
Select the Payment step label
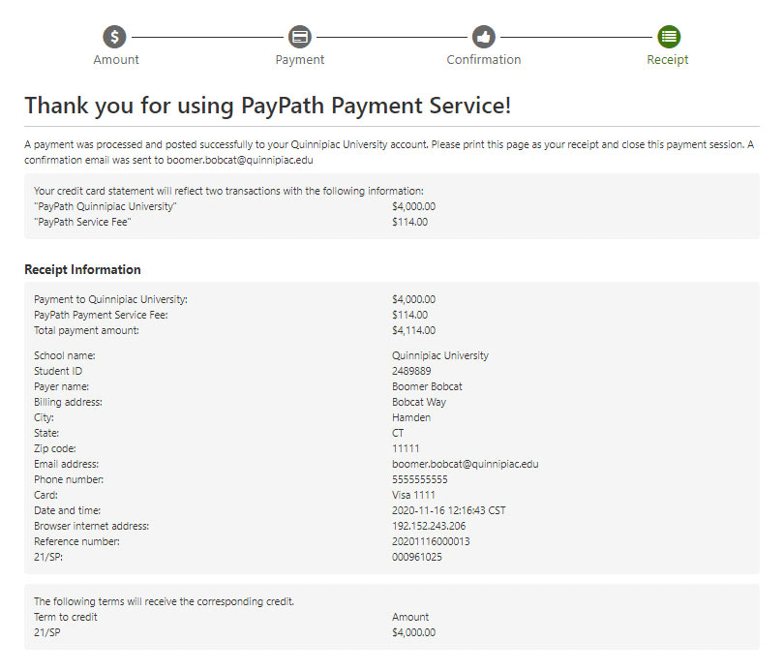click(x=300, y=60)
